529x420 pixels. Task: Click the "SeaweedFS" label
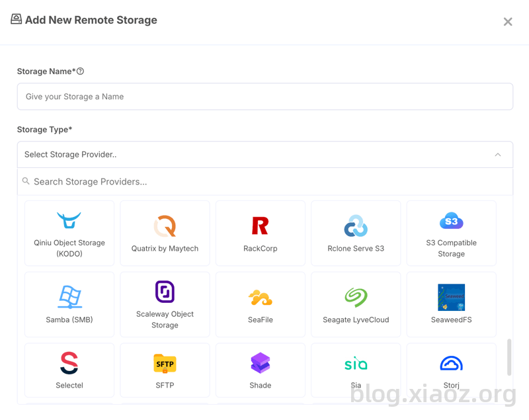(x=452, y=320)
